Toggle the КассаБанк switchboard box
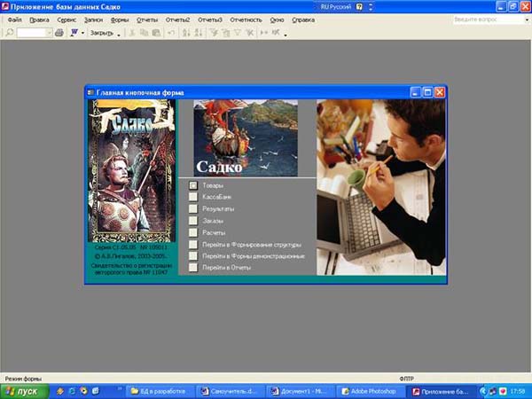 193,197
